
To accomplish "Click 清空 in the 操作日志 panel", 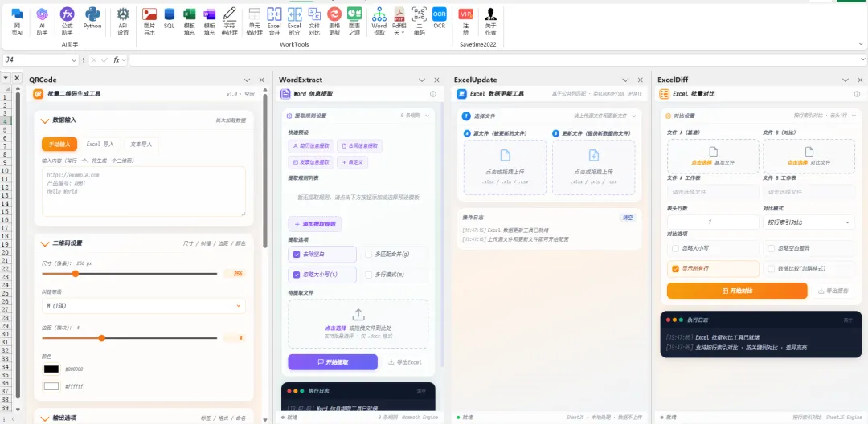I will coord(628,218).
